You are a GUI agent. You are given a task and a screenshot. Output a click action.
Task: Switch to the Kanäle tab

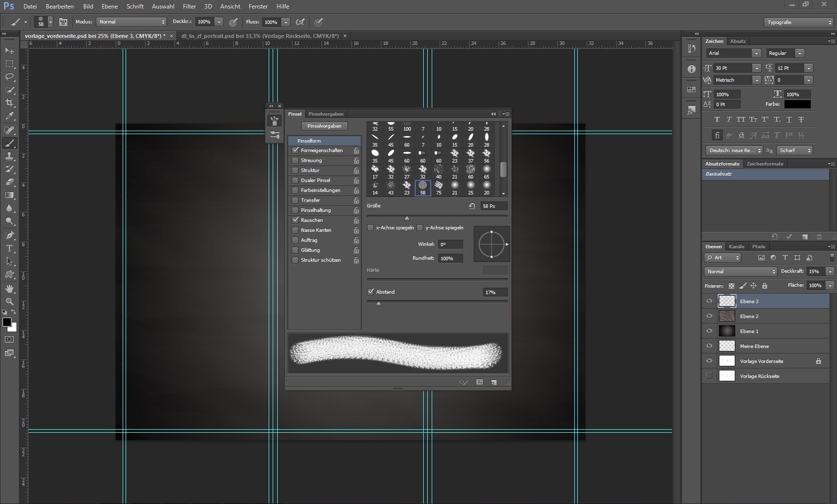point(736,247)
